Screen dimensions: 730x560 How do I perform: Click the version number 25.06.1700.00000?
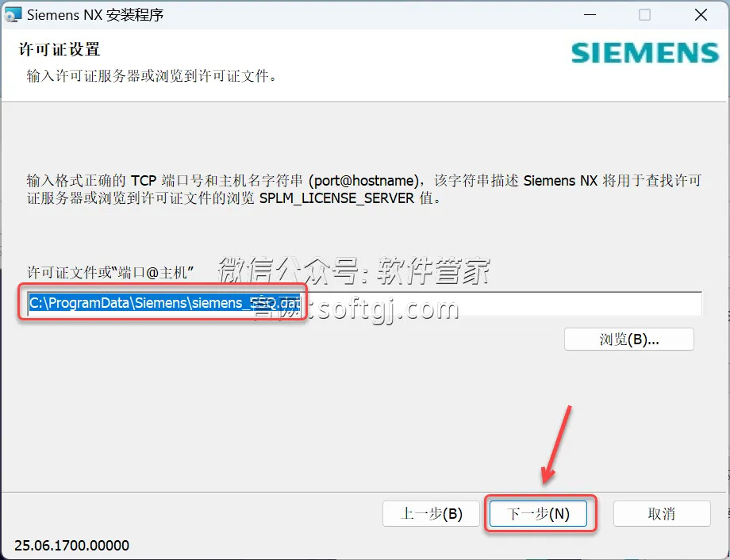(71, 545)
